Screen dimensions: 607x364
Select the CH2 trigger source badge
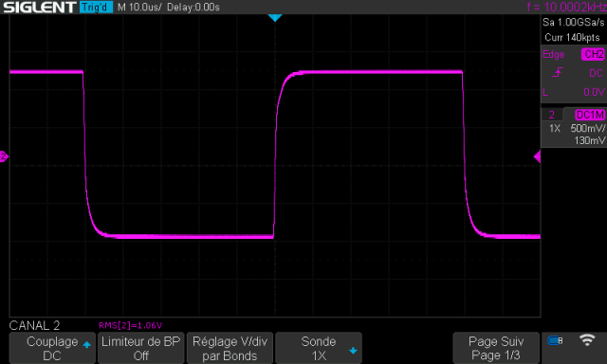tap(593, 54)
